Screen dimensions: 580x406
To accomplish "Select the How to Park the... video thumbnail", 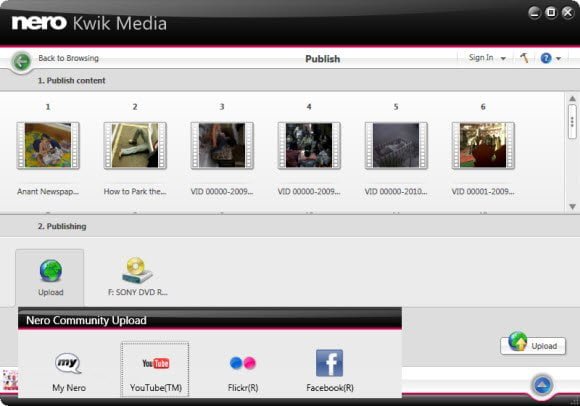I will tap(135, 146).
